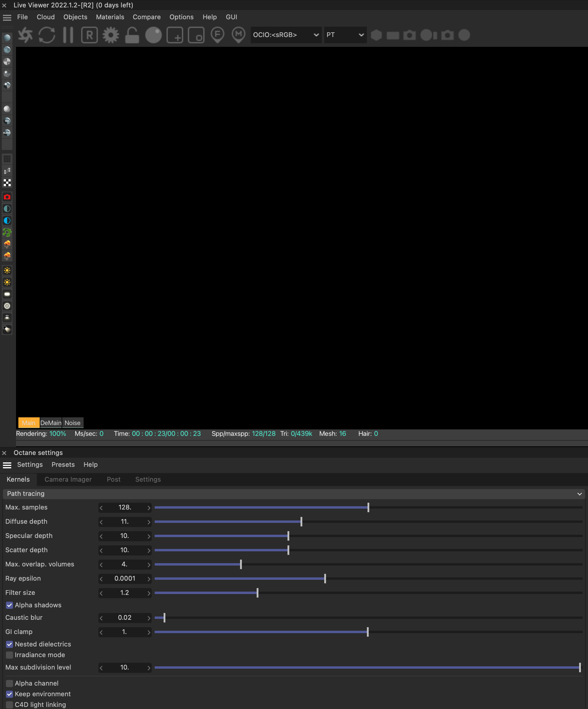The image size is (588, 709).
Task: Decrease Diffuse depth with left arrow
Action: pos(101,522)
